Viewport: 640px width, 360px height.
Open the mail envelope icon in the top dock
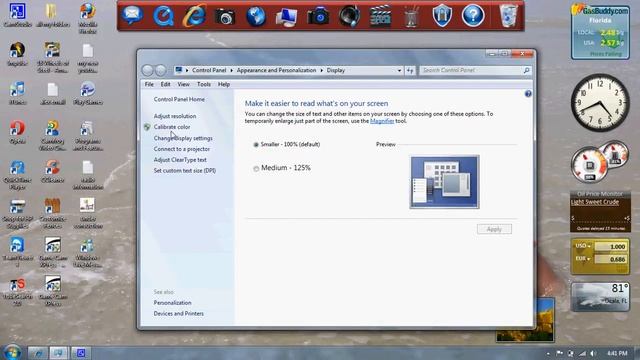[132, 16]
